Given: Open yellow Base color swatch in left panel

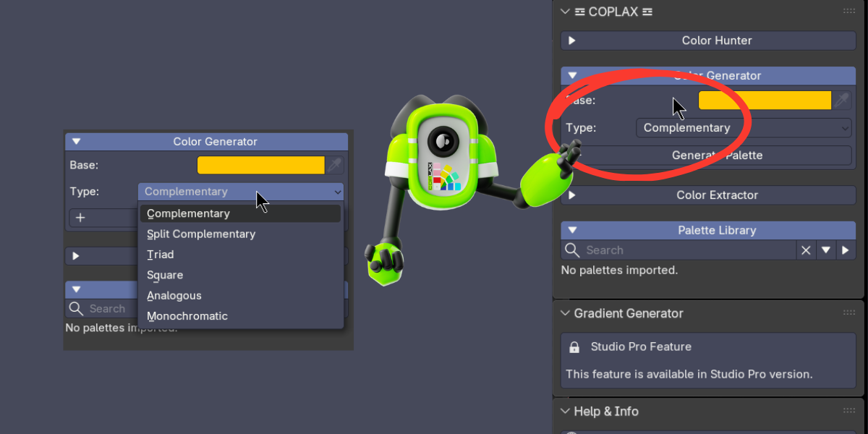Looking at the screenshot, I should click(x=261, y=165).
